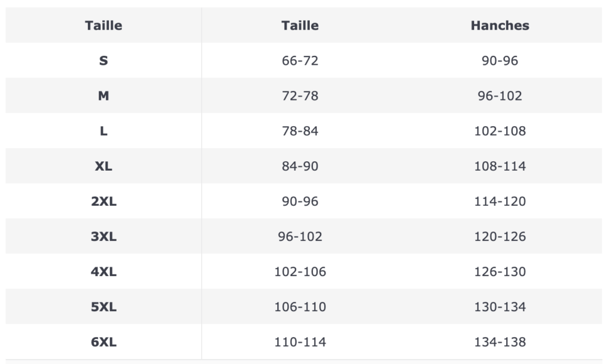Screen dimensions: 609x364
Task: Click hip value 120-126 in 3XL row
Action: tap(500, 236)
